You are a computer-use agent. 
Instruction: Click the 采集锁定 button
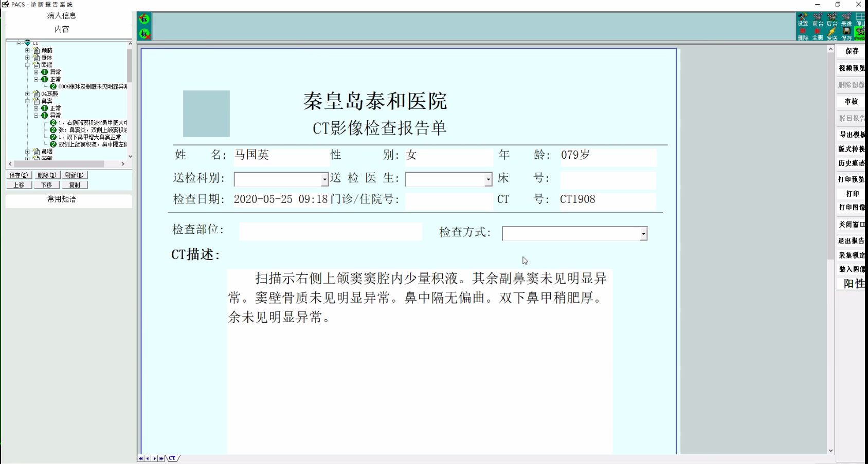(x=852, y=255)
